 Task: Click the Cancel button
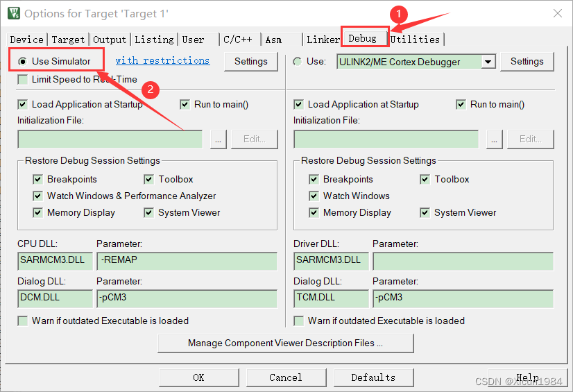[x=286, y=377]
